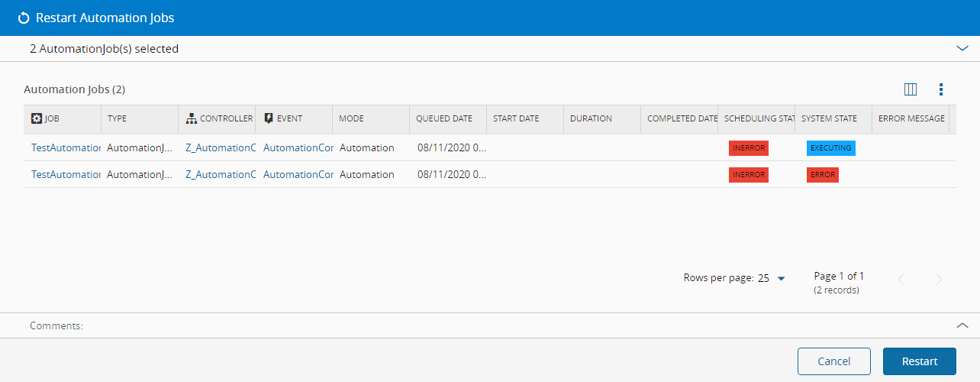Collapse the selected AutomationJobs section chevron
Screen dimensions: 980x382
point(962,48)
